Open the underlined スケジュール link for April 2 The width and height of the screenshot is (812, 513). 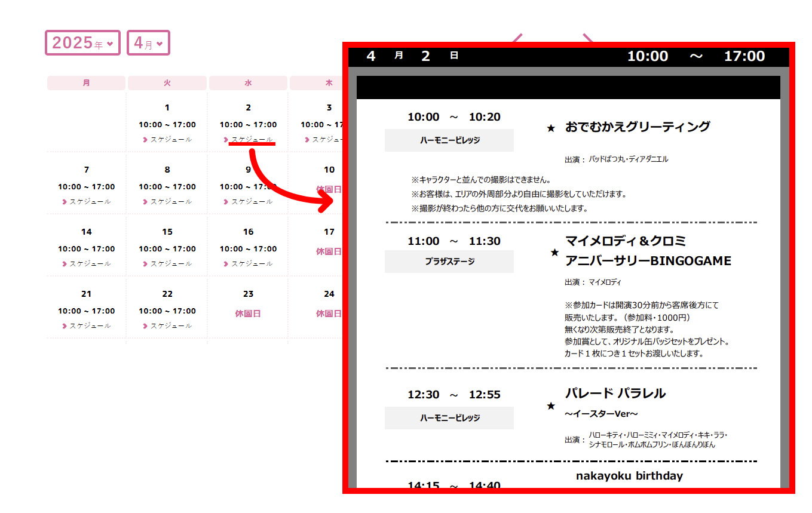(248, 139)
